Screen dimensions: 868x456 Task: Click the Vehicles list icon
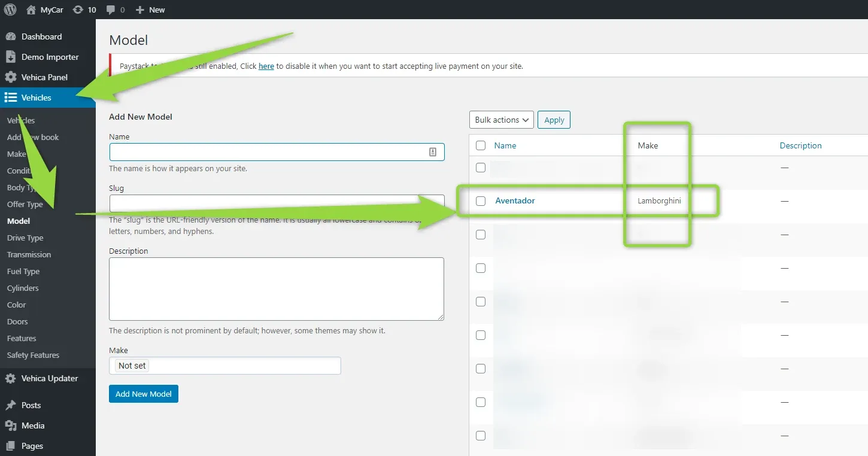click(x=10, y=98)
